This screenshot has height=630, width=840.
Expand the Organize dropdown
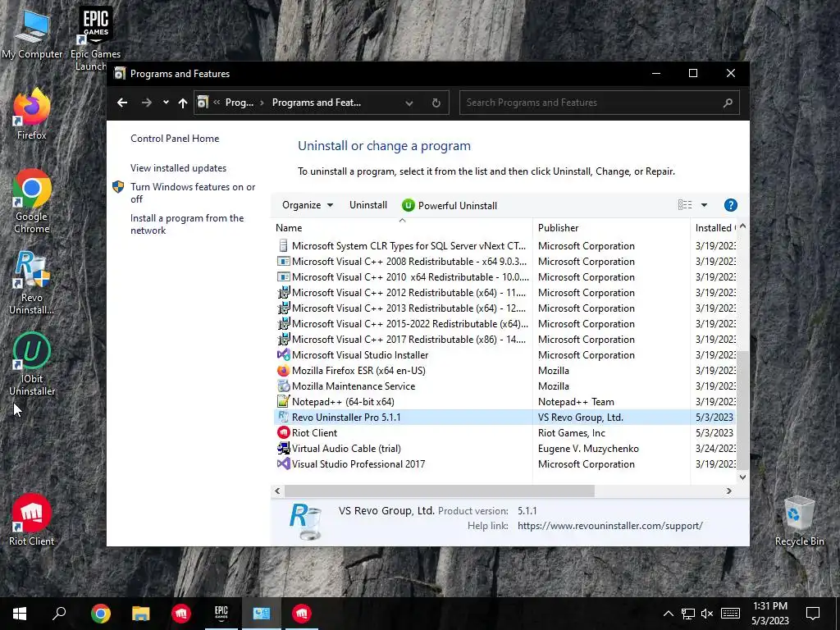308,205
